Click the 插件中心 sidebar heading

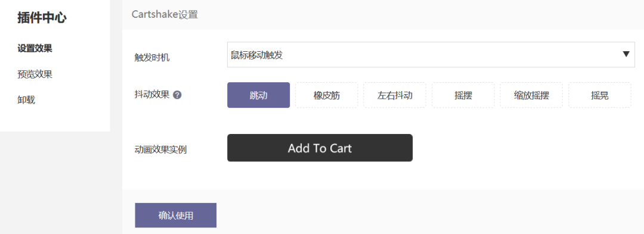[42, 18]
